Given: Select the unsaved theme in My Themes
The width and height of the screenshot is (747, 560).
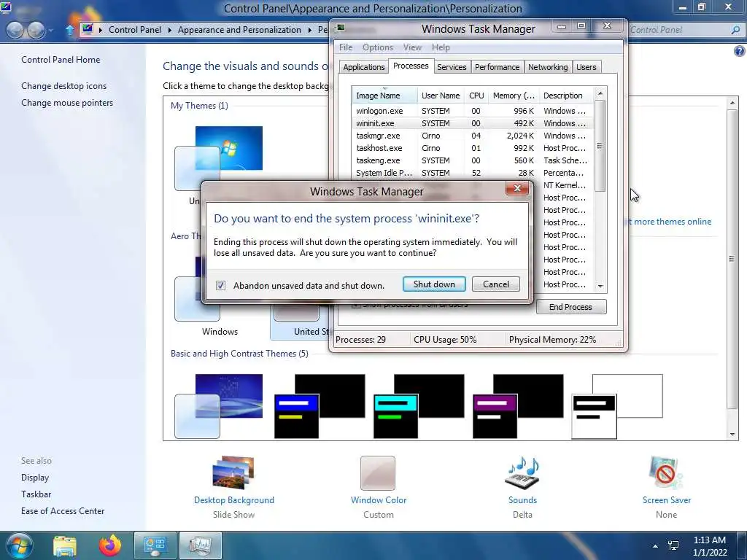Looking at the screenshot, I should (219, 158).
